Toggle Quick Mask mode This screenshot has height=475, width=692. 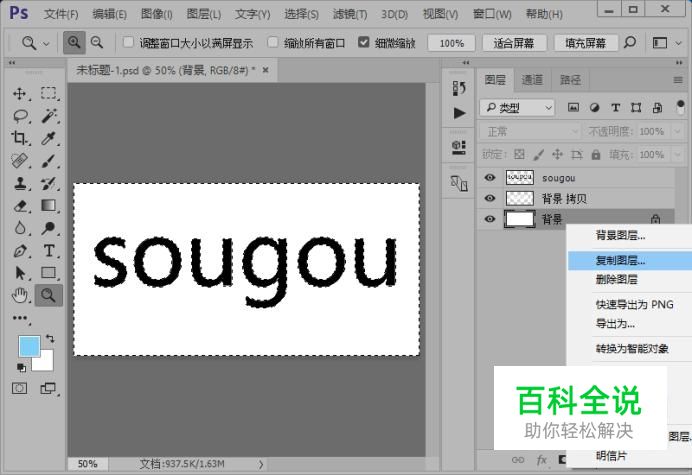pyautogui.click(x=19, y=388)
